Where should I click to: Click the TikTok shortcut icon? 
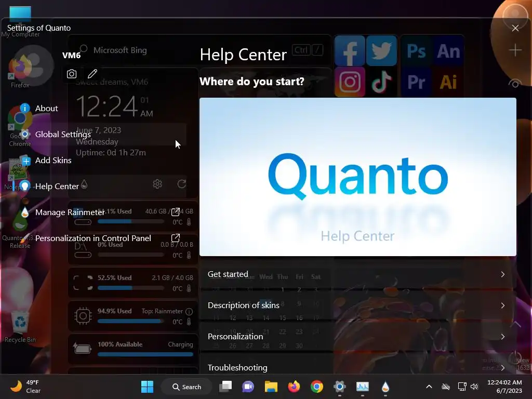pyautogui.click(x=382, y=82)
